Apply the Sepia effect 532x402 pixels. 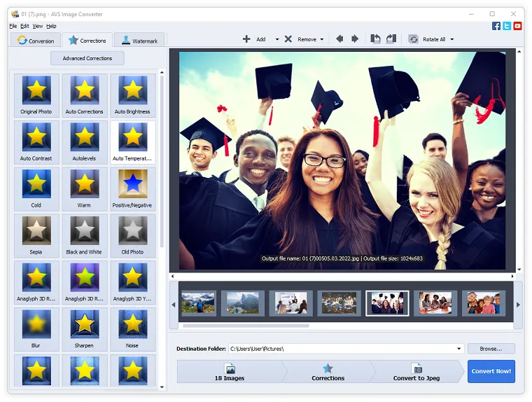[x=36, y=236]
